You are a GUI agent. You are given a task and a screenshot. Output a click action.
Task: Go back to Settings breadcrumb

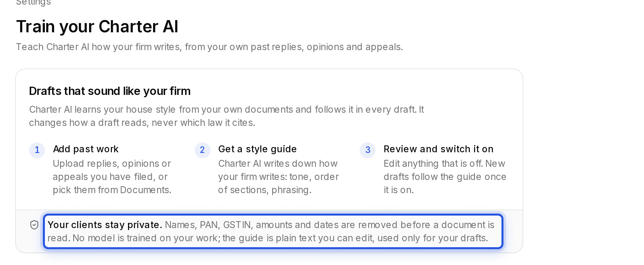(33, 3)
